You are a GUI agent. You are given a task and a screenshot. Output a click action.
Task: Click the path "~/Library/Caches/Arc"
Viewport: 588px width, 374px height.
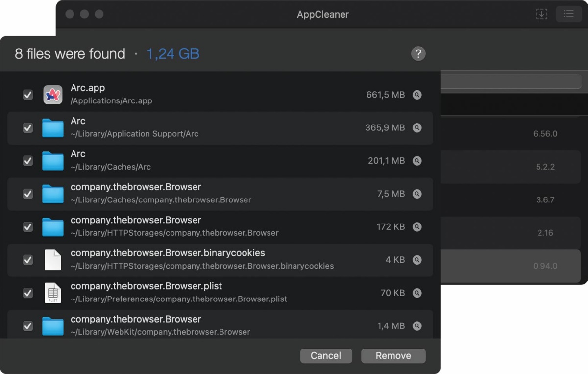point(111,167)
